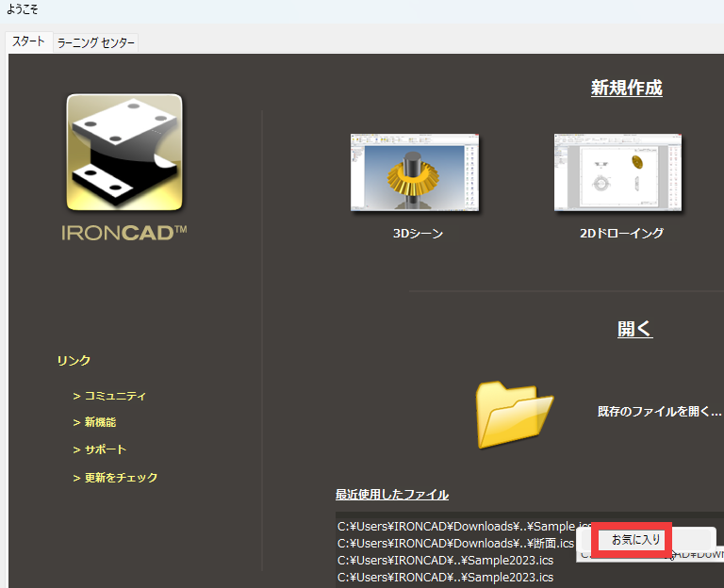The height and width of the screenshot is (588, 724).
Task: Open recent file Downloads¥..¥断面.ics
Action: click(455, 543)
